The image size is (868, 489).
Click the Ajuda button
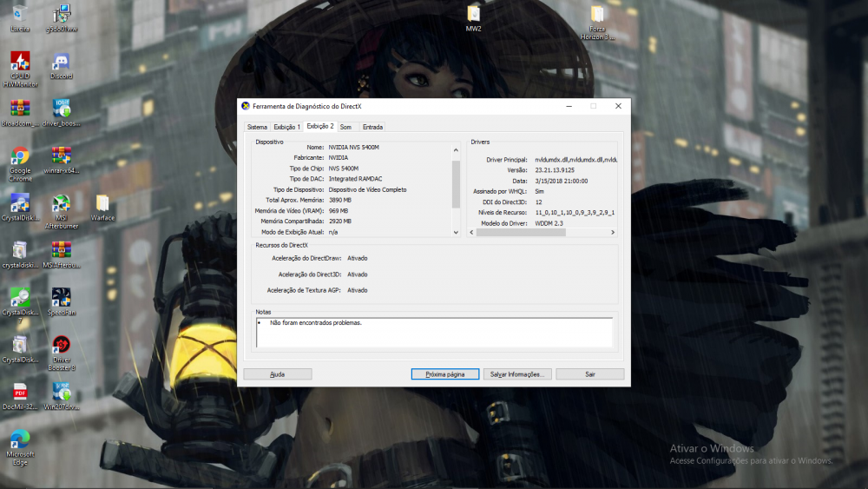click(278, 374)
